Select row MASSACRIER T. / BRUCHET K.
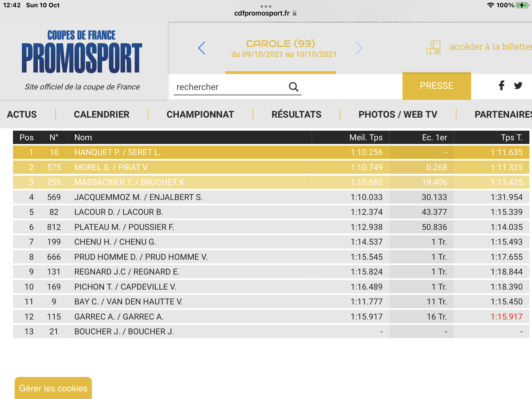Viewport: 532px width, 399px height. pos(271,182)
